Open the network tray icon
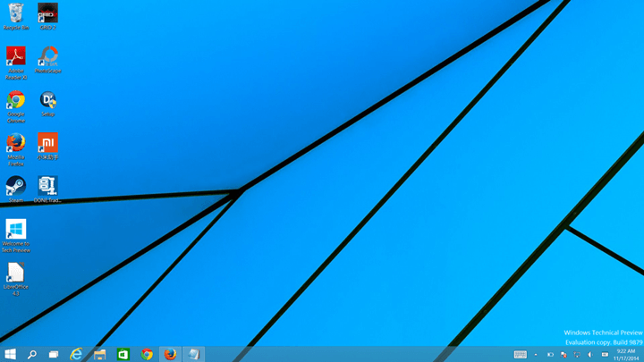This screenshot has width=644, height=362. click(x=577, y=355)
